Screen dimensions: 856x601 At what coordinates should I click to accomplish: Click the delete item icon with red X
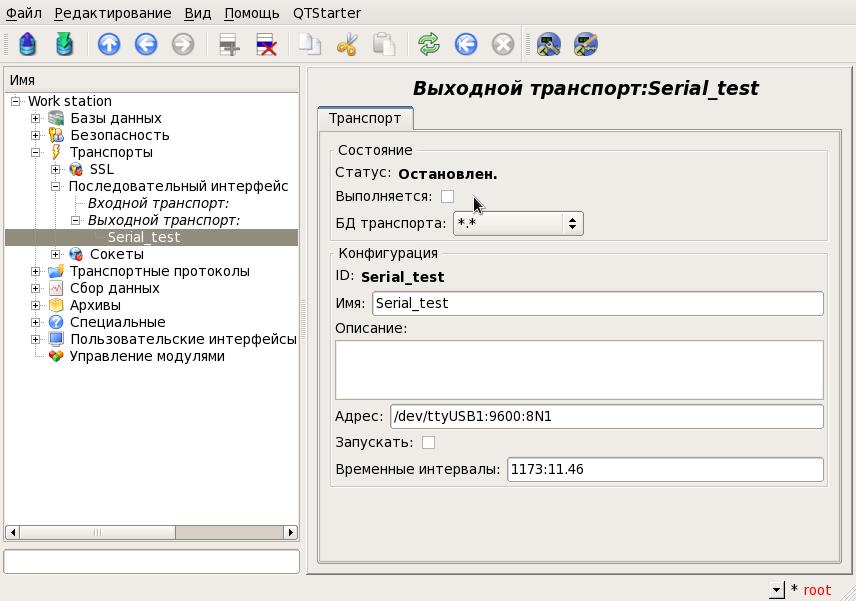tap(266, 44)
